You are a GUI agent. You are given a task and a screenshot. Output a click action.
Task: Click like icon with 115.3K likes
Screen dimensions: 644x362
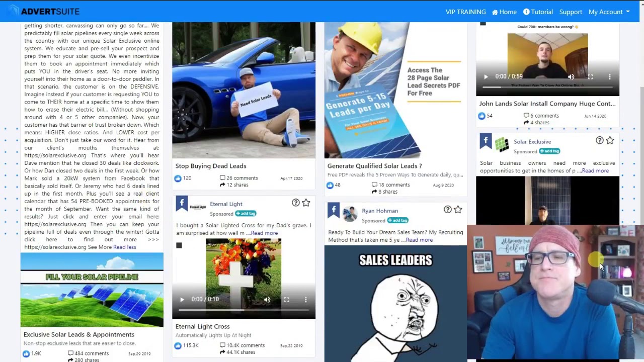pos(178,346)
